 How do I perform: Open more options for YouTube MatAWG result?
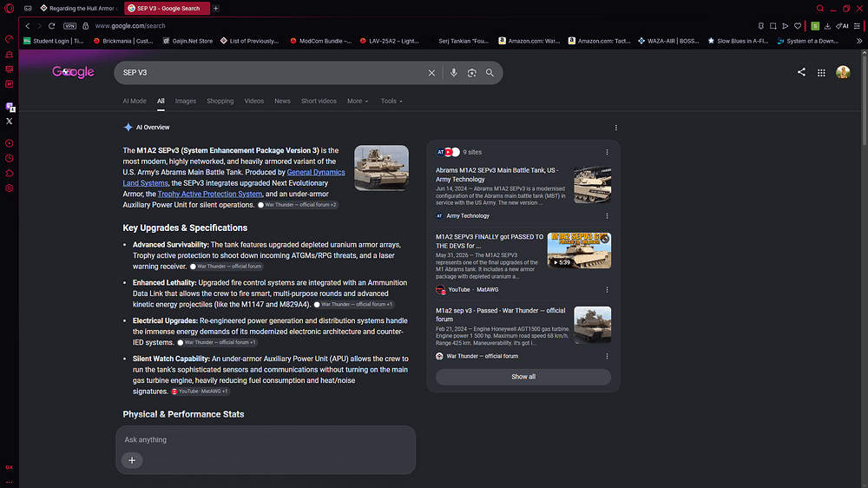tap(607, 290)
